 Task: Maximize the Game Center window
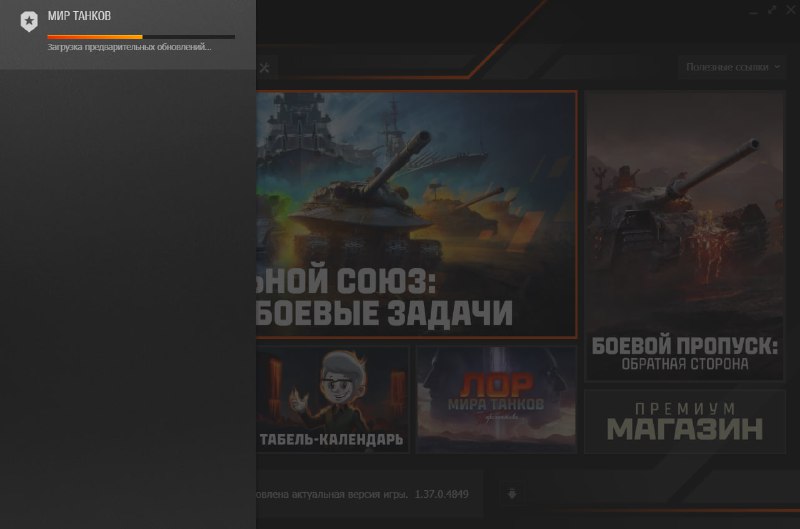coord(772,10)
